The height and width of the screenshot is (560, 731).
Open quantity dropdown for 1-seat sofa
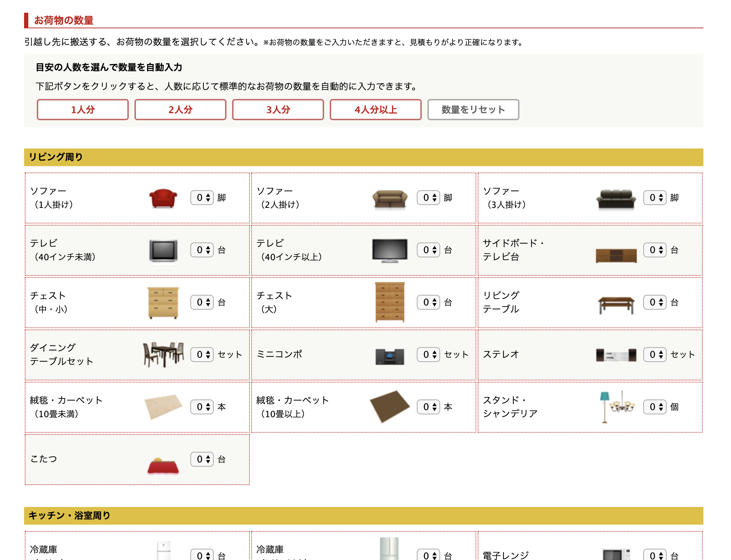202,198
